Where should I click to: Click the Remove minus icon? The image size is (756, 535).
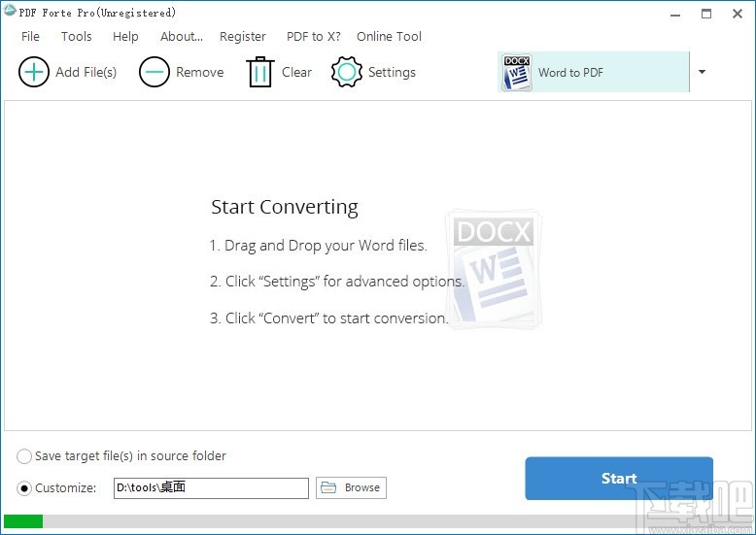pos(155,72)
